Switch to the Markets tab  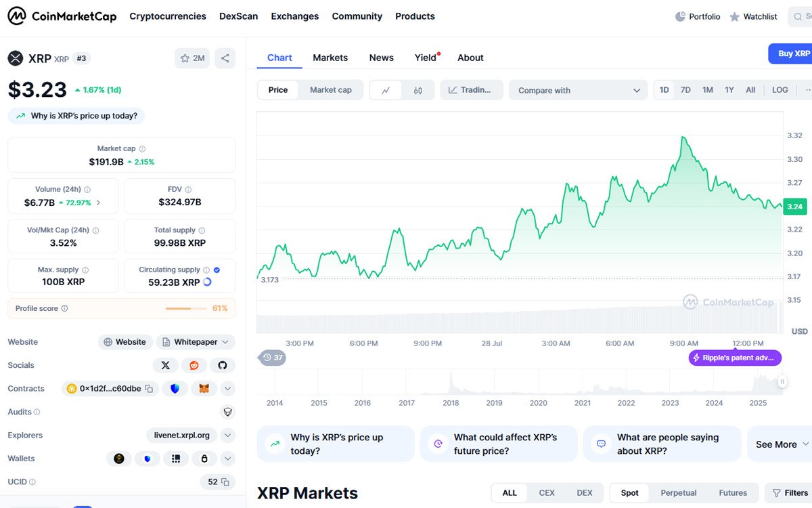tap(330, 58)
